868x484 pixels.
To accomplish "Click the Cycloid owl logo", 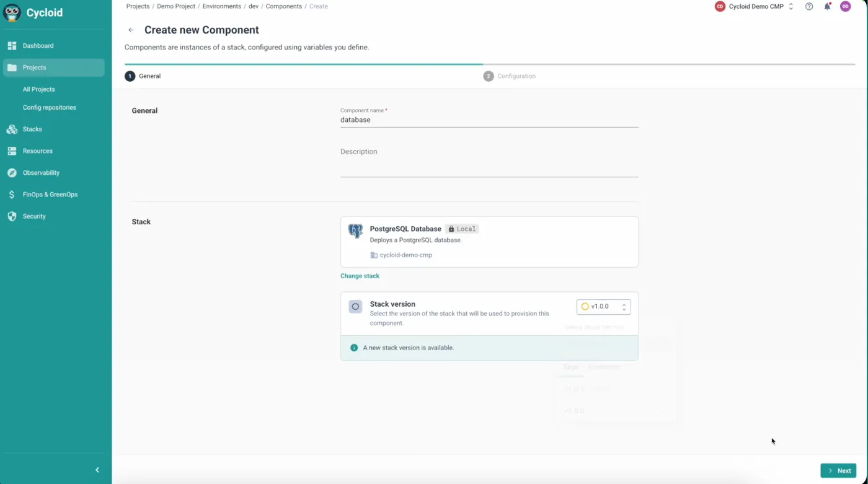I will point(12,12).
